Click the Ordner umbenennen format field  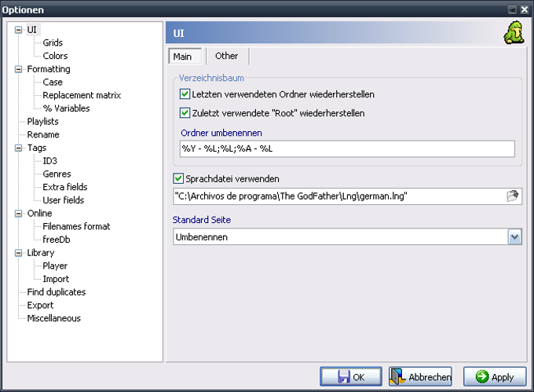[347, 148]
